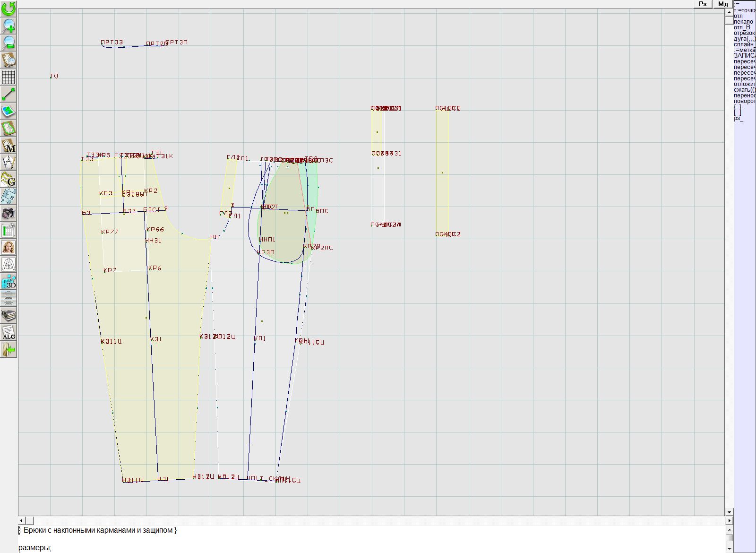Image resolution: width=756 pixels, height=553 pixels.
Task: Click the Рз button at top right
Action: (703, 4)
